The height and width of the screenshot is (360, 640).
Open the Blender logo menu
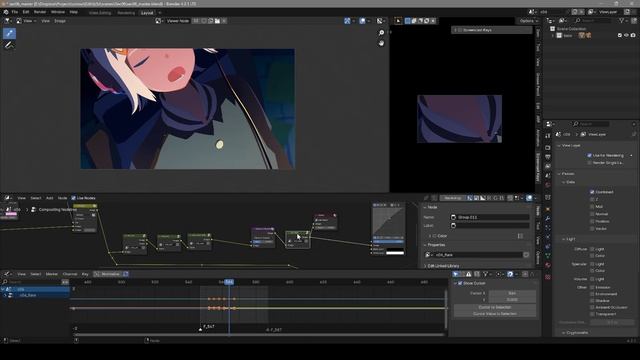6,12
